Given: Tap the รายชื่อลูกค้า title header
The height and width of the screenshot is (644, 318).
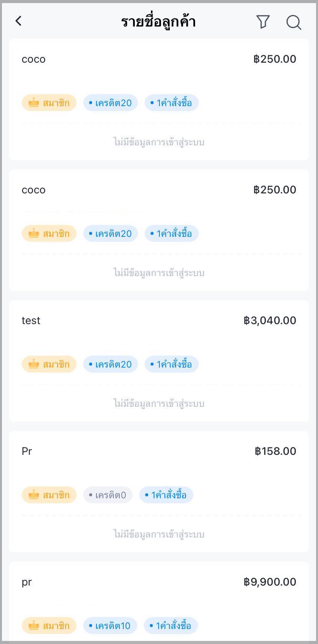Looking at the screenshot, I should pos(159,22).
